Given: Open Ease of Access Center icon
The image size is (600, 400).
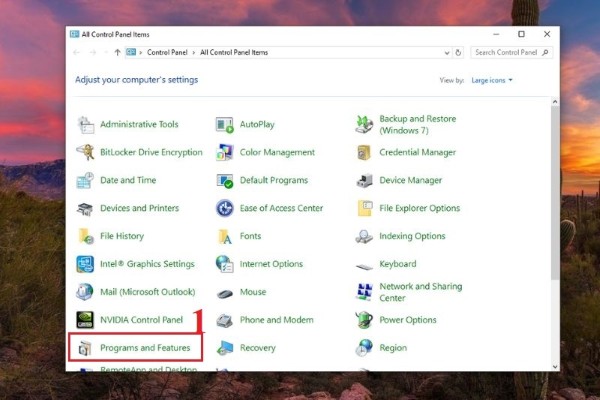Looking at the screenshot, I should pos(225,208).
